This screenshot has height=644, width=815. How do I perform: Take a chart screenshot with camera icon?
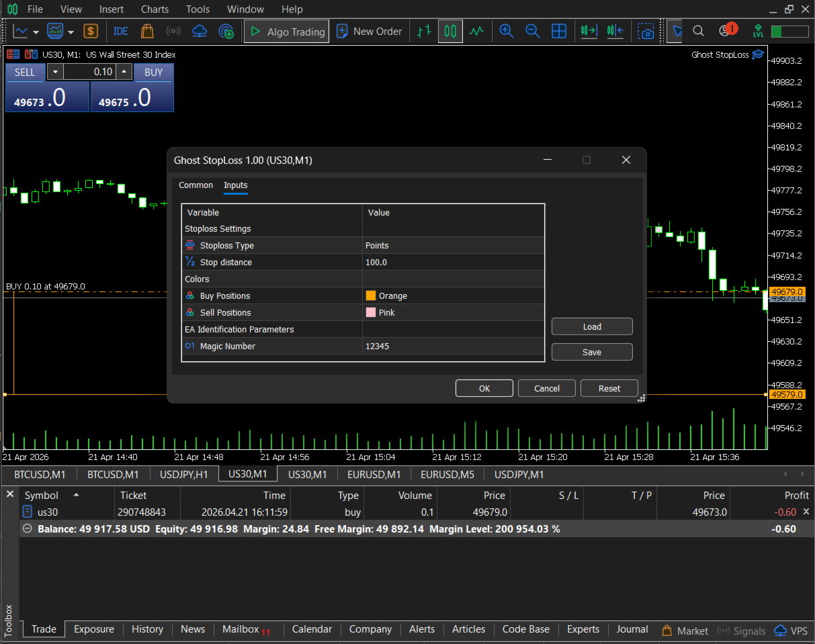646,32
